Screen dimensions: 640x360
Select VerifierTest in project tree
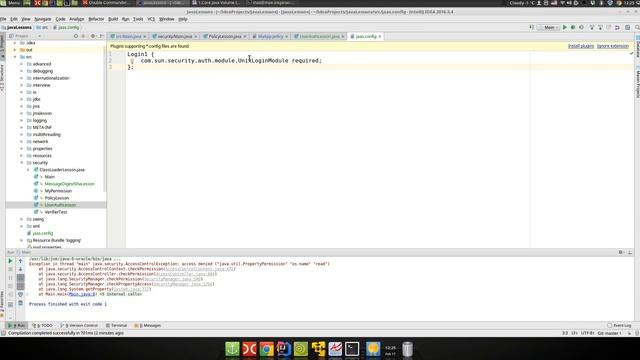[x=56, y=212]
